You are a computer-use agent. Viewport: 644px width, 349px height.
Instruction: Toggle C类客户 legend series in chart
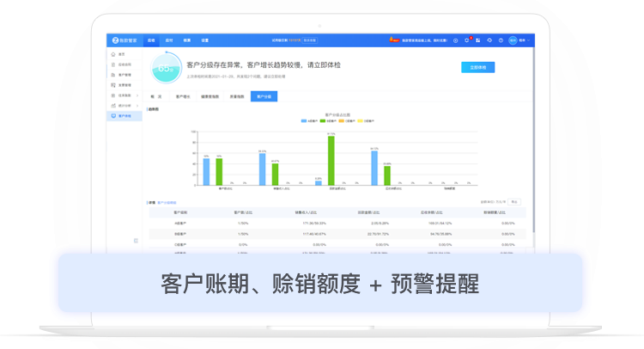(x=343, y=121)
